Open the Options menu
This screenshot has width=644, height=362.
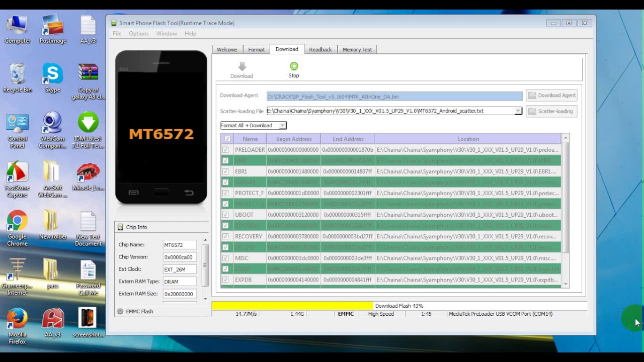(x=138, y=34)
